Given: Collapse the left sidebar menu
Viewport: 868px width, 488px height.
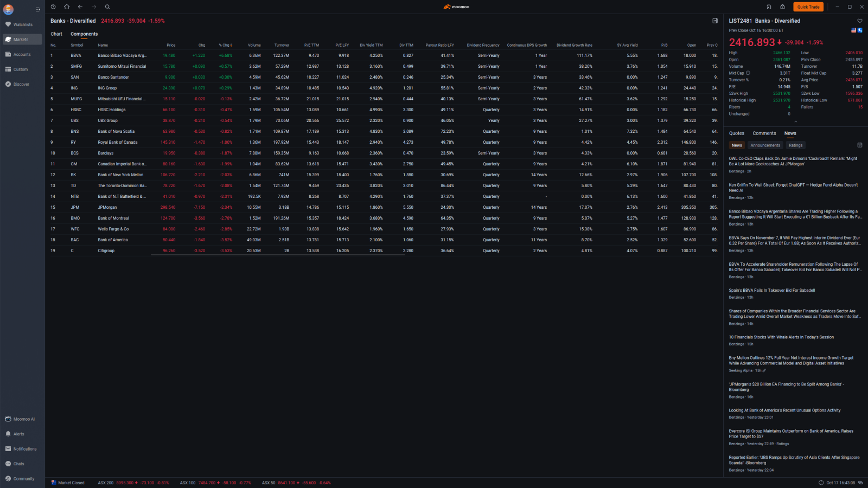Looking at the screenshot, I should [x=38, y=10].
